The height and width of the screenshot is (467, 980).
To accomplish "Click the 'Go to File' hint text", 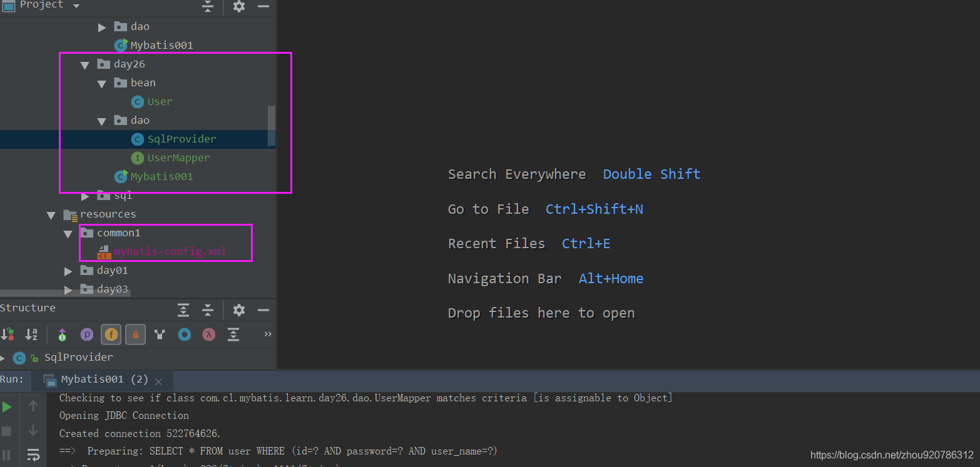I will click(x=488, y=209).
